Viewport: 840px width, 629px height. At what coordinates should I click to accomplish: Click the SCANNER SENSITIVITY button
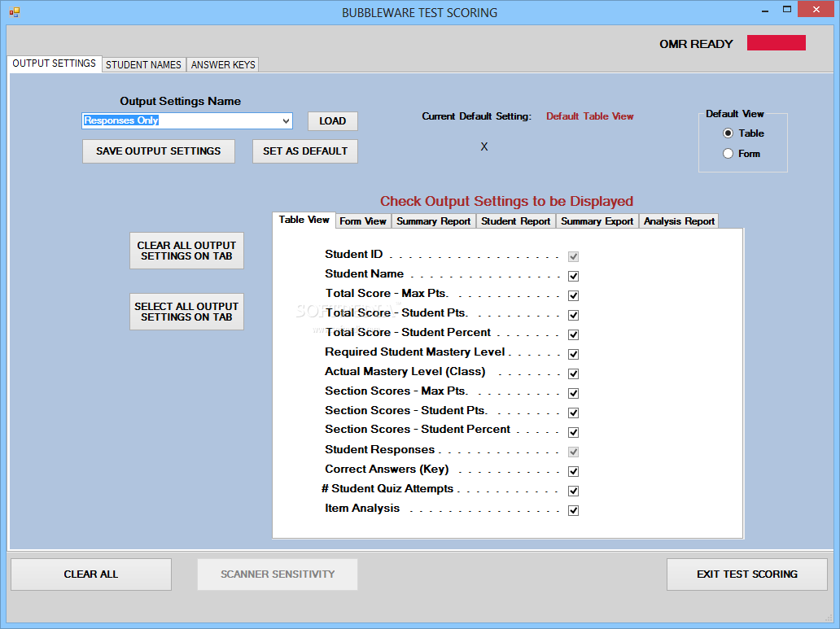coord(278,574)
